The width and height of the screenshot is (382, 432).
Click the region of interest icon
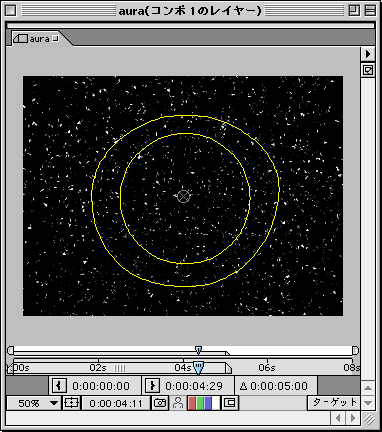point(229,403)
